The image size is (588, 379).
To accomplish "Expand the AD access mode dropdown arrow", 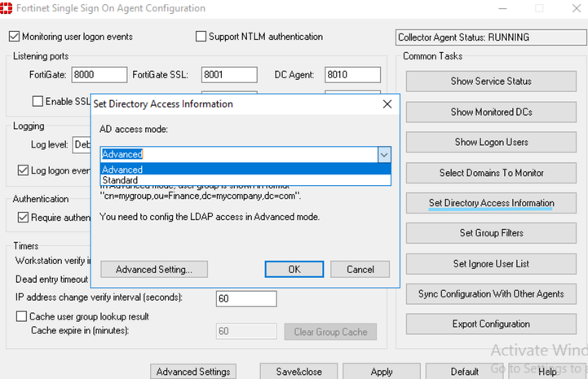I will click(383, 154).
